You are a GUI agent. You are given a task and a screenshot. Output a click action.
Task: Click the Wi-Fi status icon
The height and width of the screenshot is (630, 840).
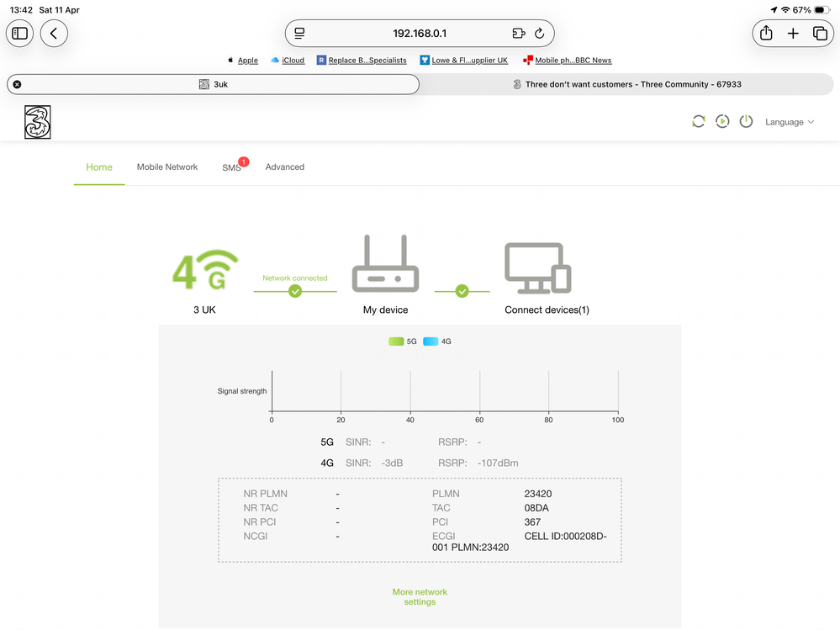click(785, 9)
